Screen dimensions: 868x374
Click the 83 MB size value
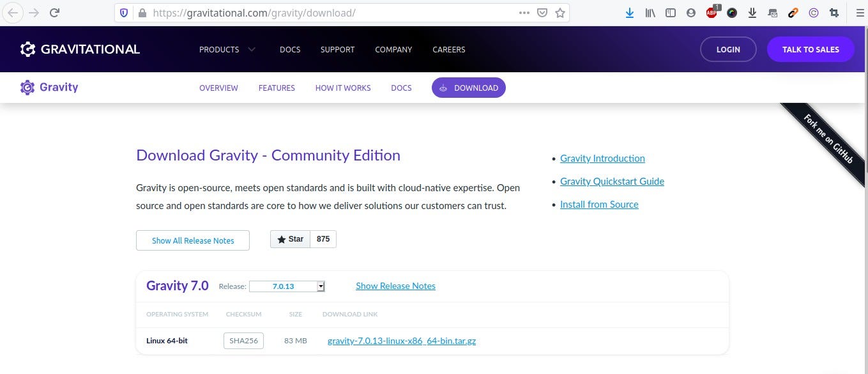coord(296,341)
